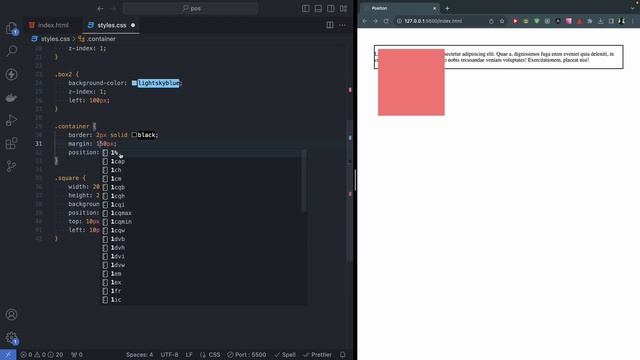This screenshot has width=640, height=360.
Task: Toggle bottom panel layout icon
Action: 318,8
